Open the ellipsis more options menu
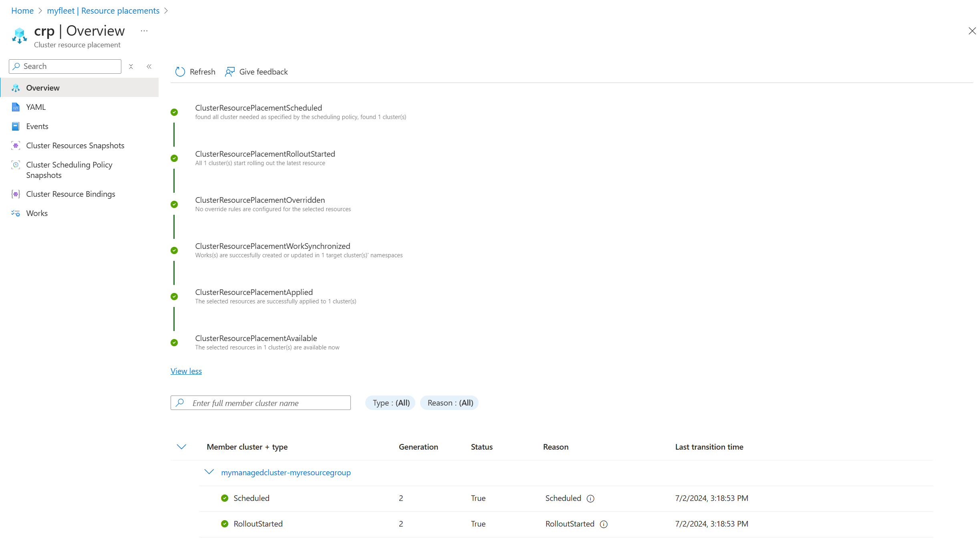980x543 pixels. [144, 31]
